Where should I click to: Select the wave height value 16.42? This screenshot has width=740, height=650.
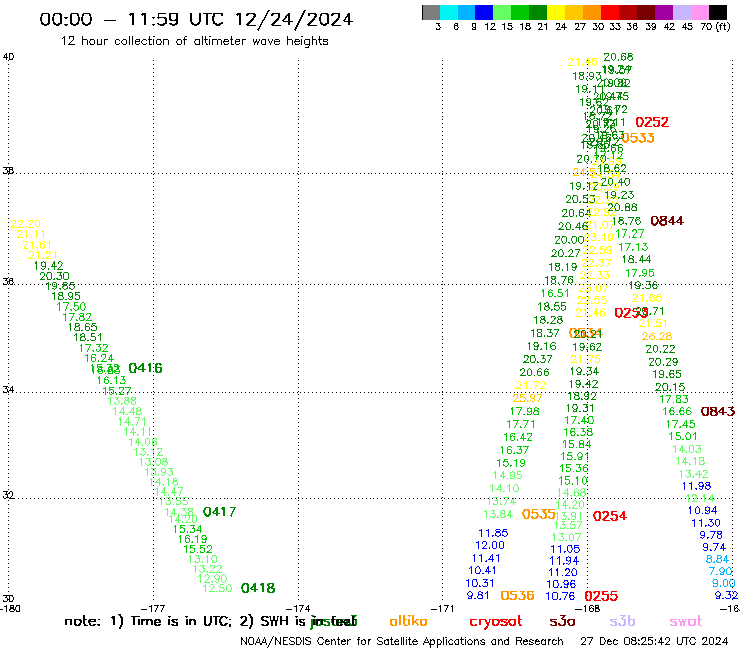point(518,437)
